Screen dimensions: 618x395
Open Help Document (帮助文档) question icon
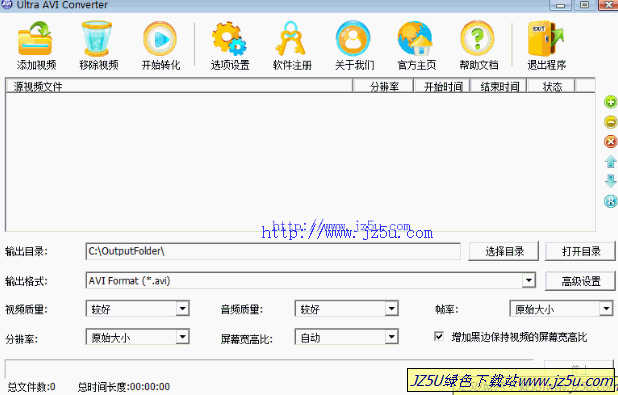478,39
